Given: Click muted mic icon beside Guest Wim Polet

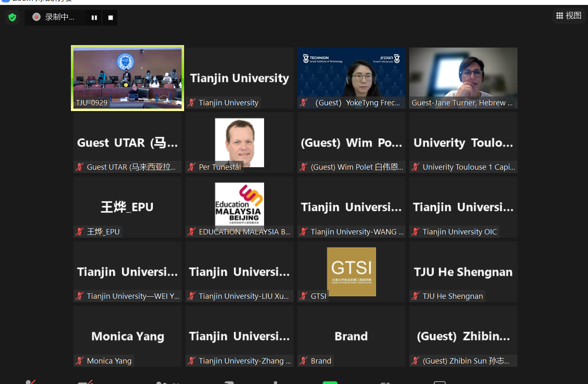Looking at the screenshot, I should (303, 167).
